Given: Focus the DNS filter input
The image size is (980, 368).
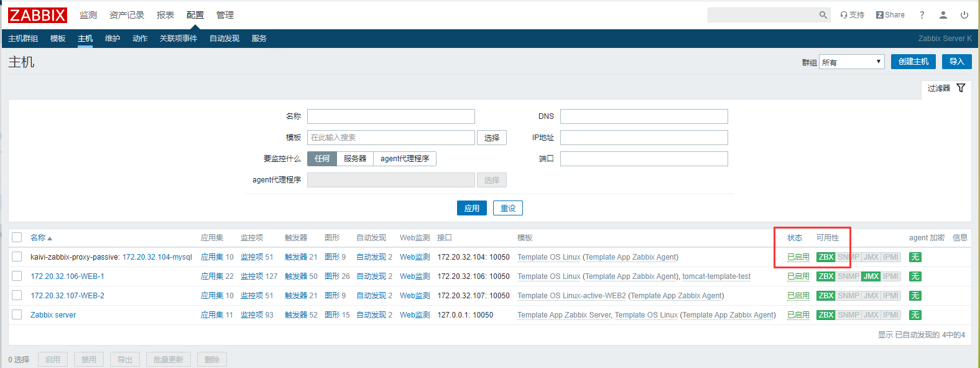Looking at the screenshot, I should coord(644,116).
